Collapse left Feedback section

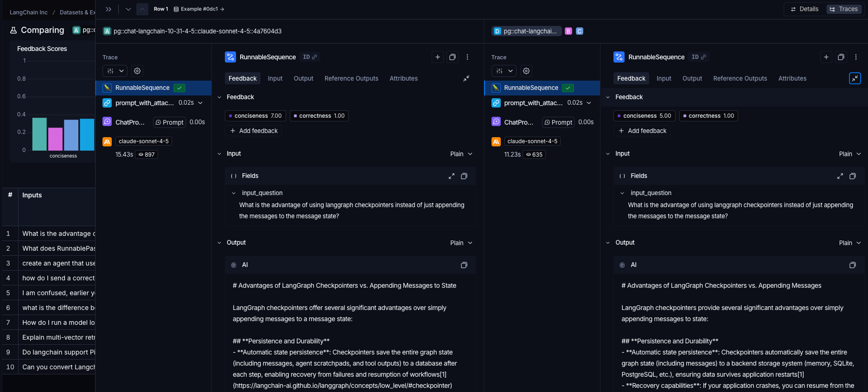tap(219, 97)
